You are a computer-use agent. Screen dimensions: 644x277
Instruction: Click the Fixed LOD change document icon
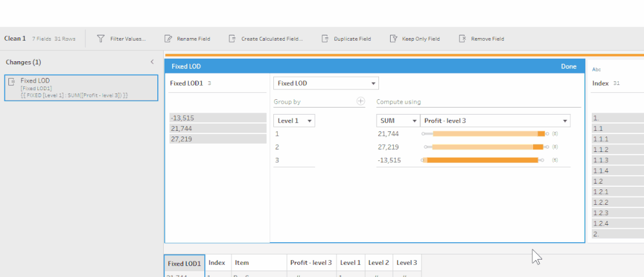12,82
